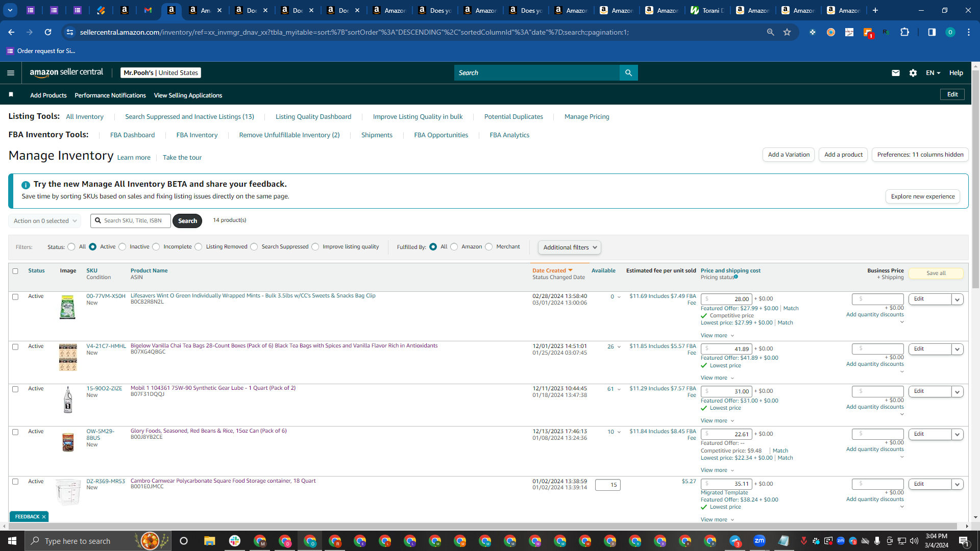Image resolution: width=980 pixels, height=551 pixels.
Task: Click the bookmark flag icon in favorites bar
Action: coord(11,95)
